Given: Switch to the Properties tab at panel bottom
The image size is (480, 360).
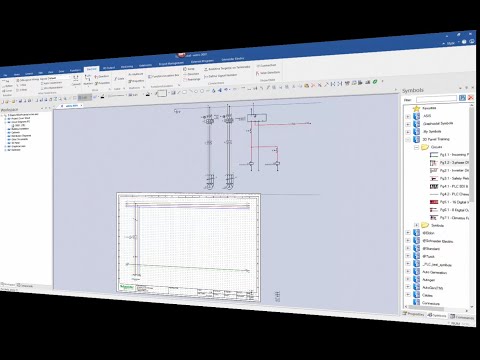Looking at the screenshot, I should tap(413, 314).
